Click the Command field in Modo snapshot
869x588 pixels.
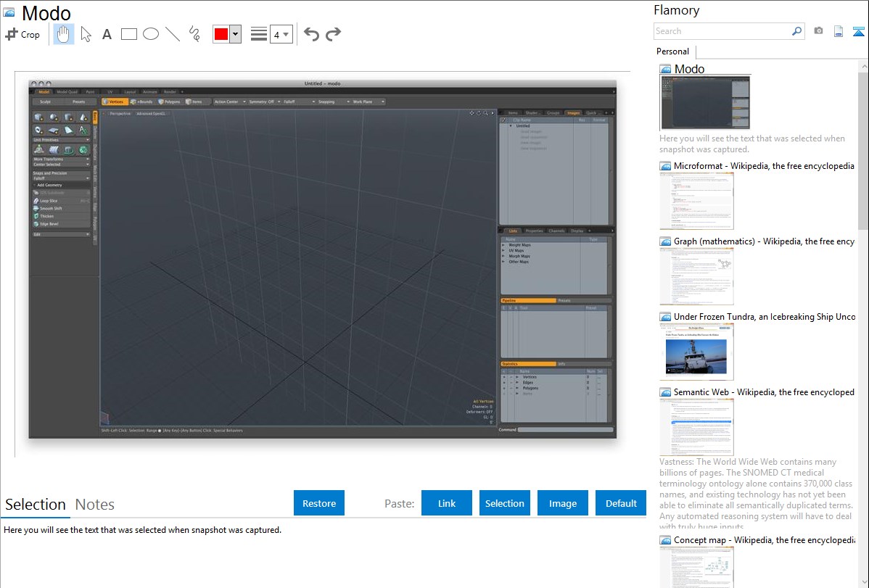[x=565, y=429]
